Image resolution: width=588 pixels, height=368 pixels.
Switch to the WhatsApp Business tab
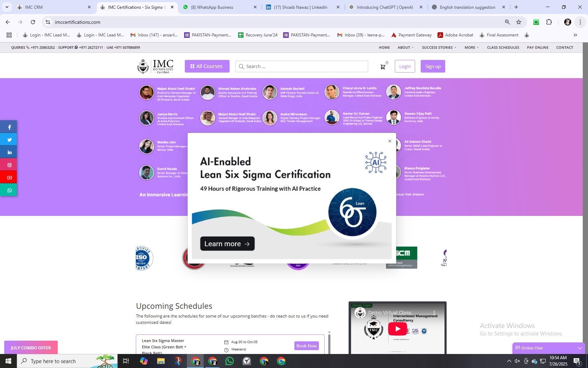coord(220,7)
